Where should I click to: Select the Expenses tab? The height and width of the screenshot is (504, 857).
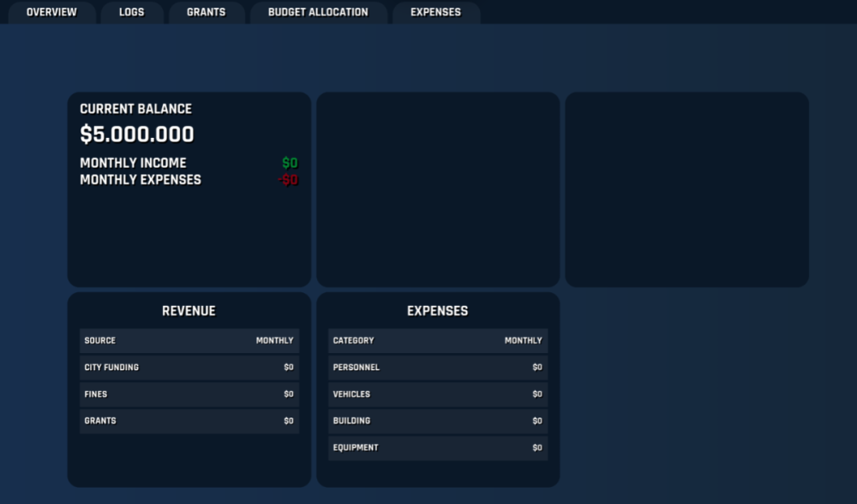pyautogui.click(x=435, y=13)
